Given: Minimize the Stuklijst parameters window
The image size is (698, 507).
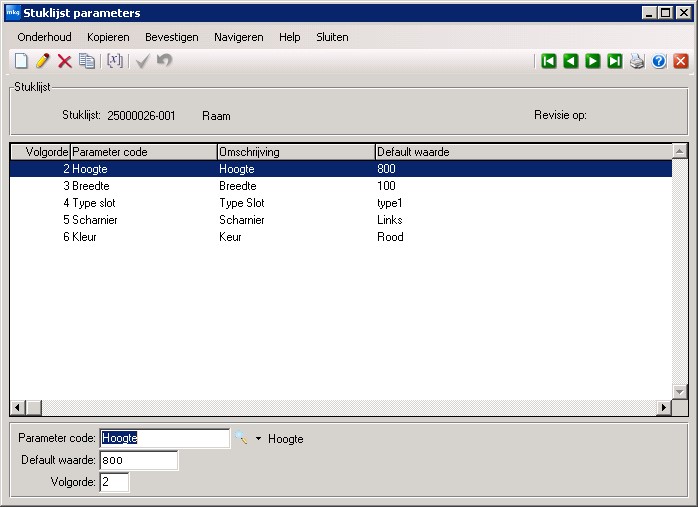Looking at the screenshot, I should coord(649,13).
